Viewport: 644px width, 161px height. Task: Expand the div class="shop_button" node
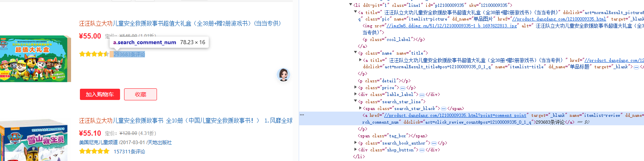pyautogui.click(x=355, y=150)
